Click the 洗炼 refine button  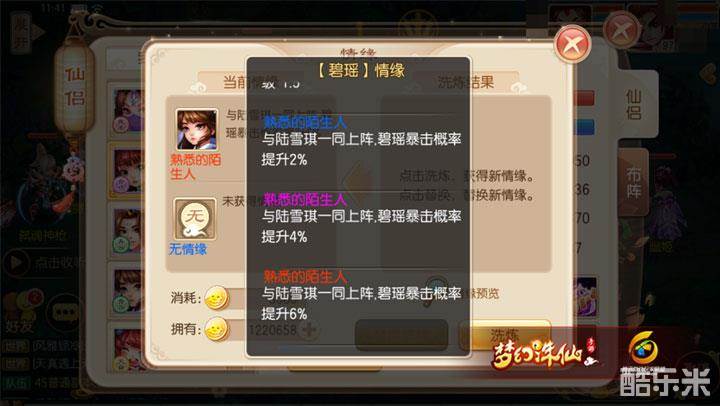point(504,336)
